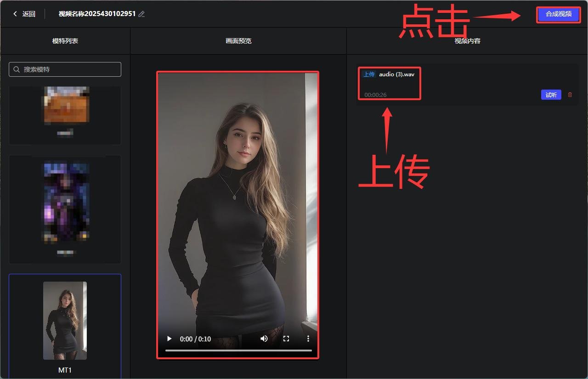Switch to the 视频内容 panel

tap(467, 40)
